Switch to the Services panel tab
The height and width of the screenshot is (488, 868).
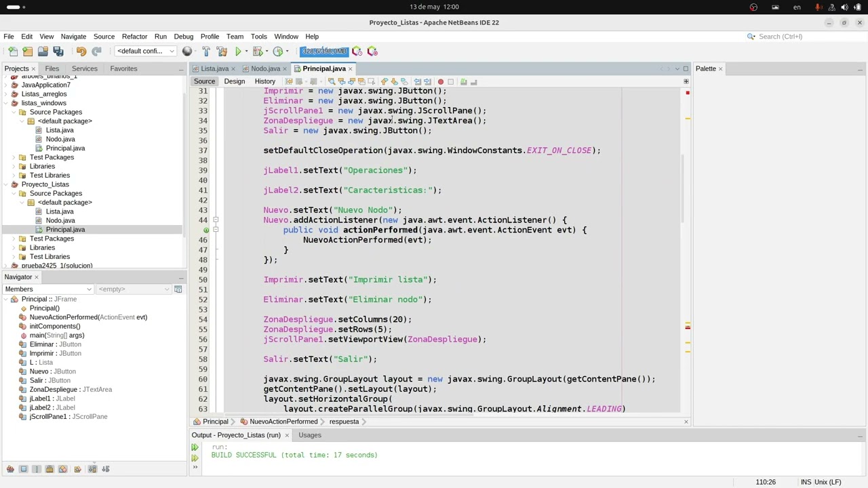tap(84, 68)
